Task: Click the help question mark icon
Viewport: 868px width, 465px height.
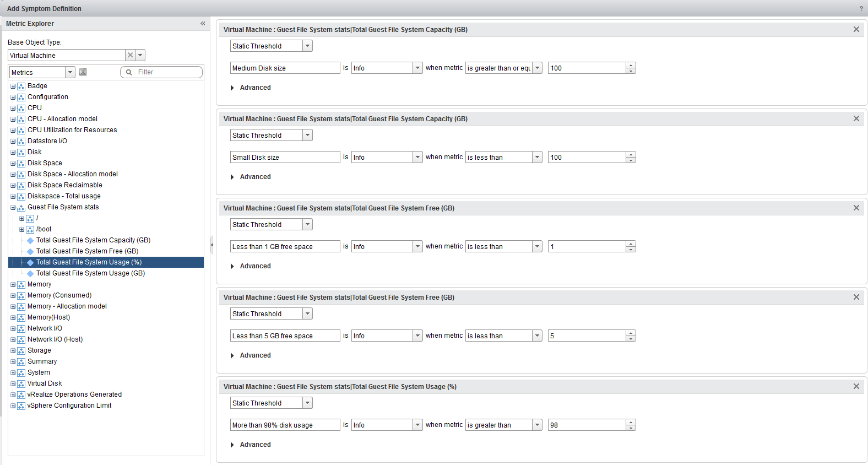Action: point(861,9)
